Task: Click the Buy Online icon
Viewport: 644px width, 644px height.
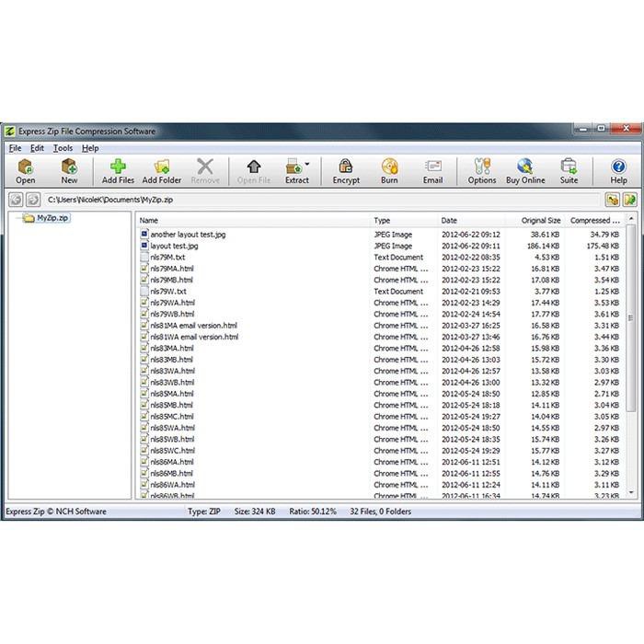Action: 525,171
